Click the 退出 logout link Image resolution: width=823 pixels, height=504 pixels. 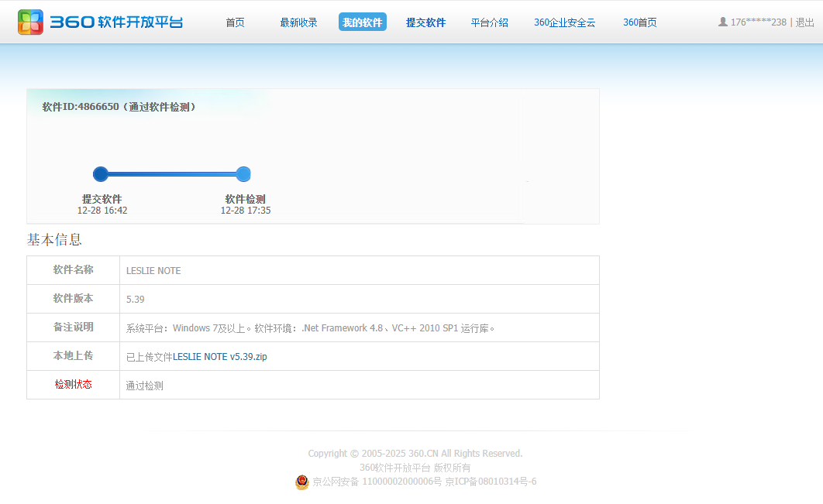point(804,22)
